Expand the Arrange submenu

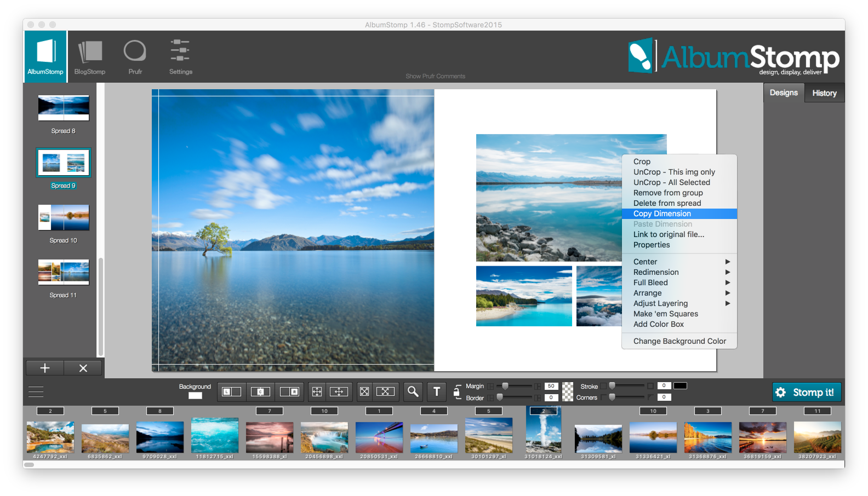click(x=679, y=293)
